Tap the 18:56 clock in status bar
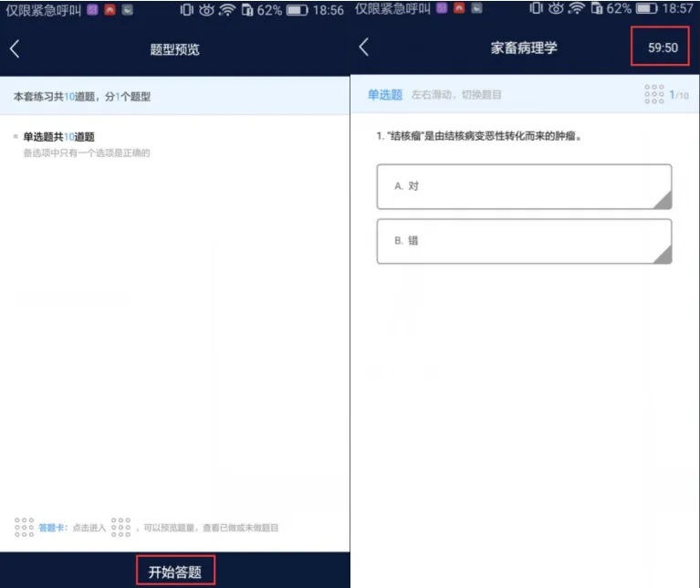Viewport: 700px width, 588px height. click(329, 10)
